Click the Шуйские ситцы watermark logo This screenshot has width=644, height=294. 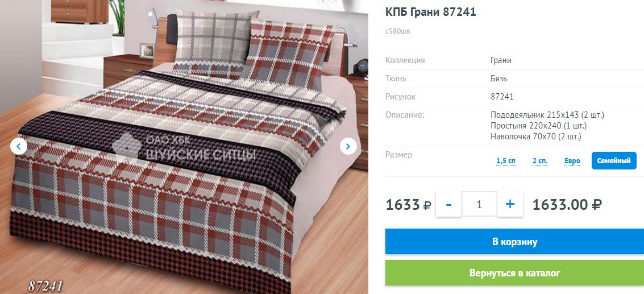point(184,148)
